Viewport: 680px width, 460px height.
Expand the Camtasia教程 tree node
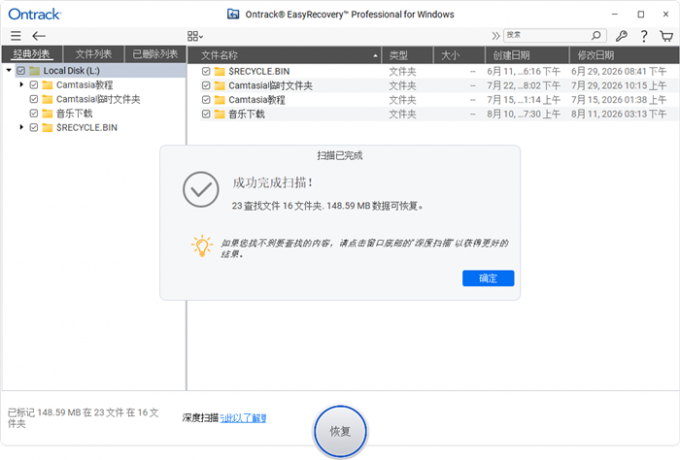[x=21, y=85]
